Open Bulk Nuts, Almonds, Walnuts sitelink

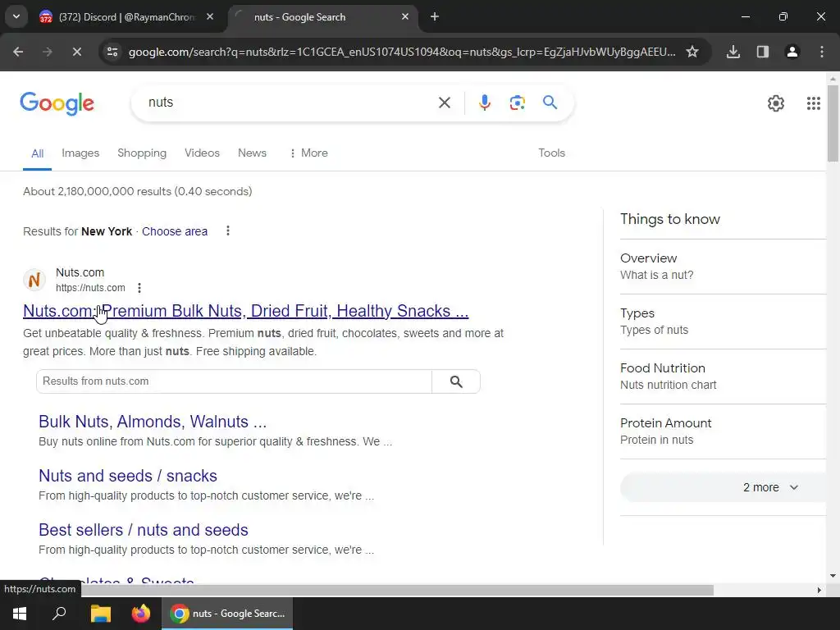(153, 422)
